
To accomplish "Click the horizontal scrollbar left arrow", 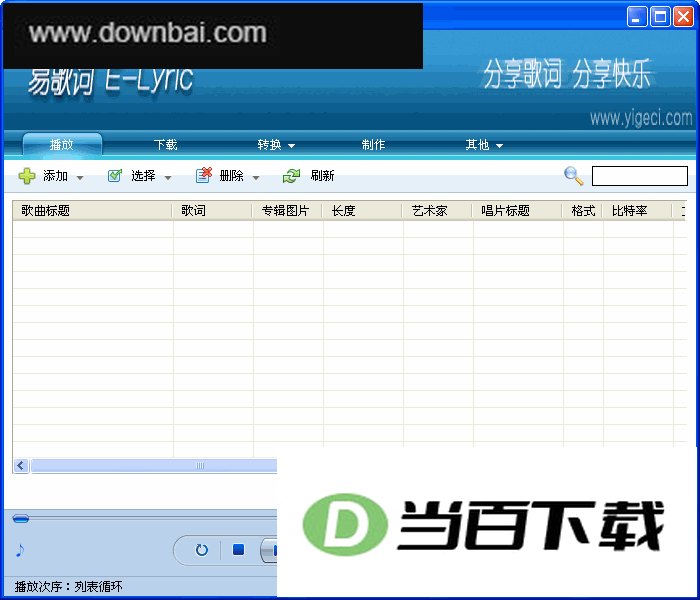I will (x=21, y=466).
